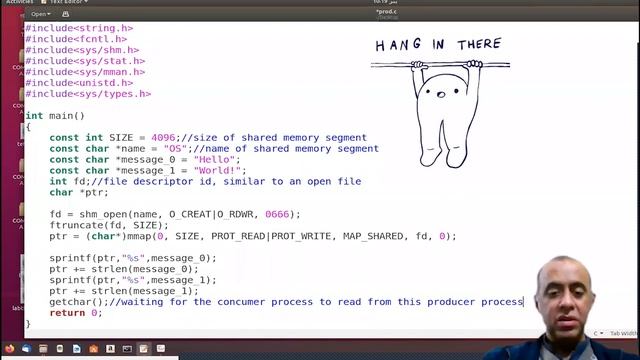Click the comment 'file descriptor id, similar to an open file'
The width and height of the screenshot is (640, 360).
coord(232,182)
